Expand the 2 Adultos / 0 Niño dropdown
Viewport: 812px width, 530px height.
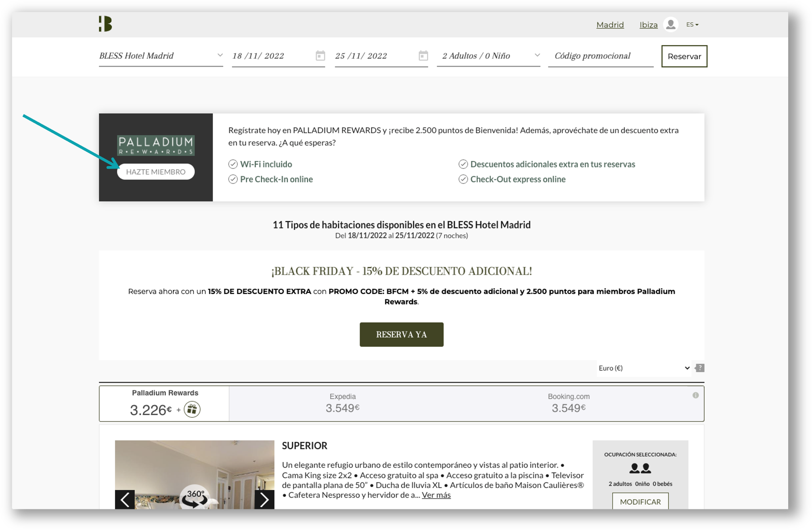point(489,56)
